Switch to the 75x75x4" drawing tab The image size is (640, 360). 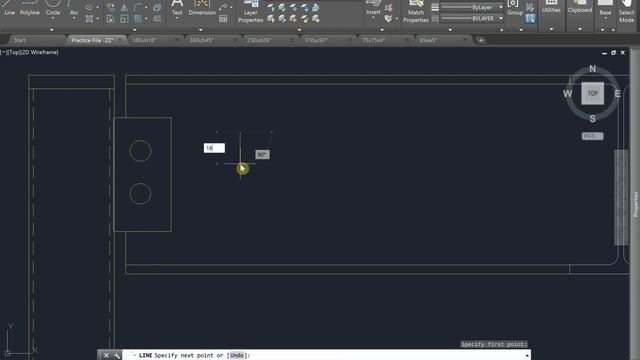pos(373,40)
